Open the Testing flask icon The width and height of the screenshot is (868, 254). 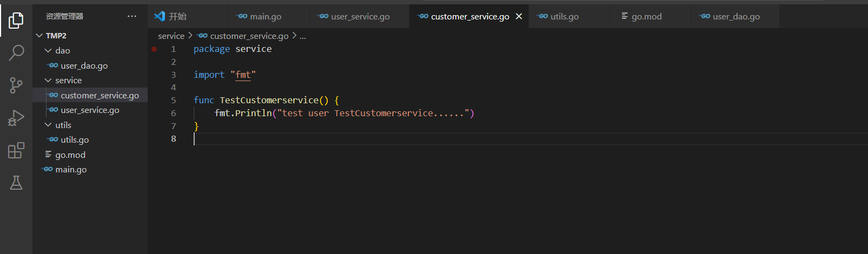point(16,183)
